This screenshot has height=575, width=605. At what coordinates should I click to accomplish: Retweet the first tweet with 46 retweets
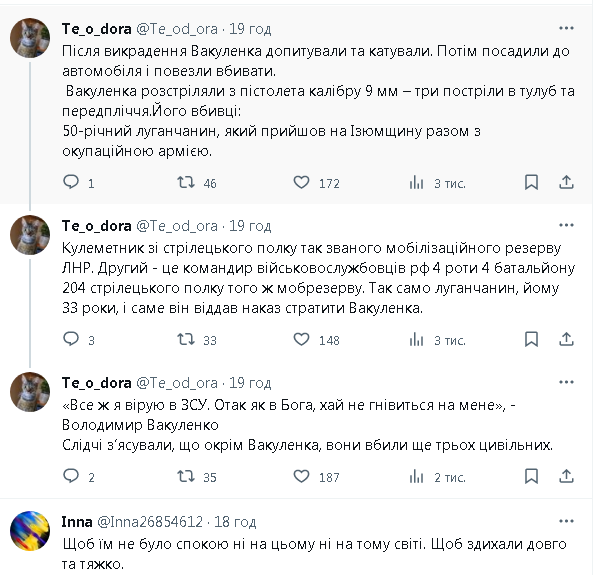(186, 183)
